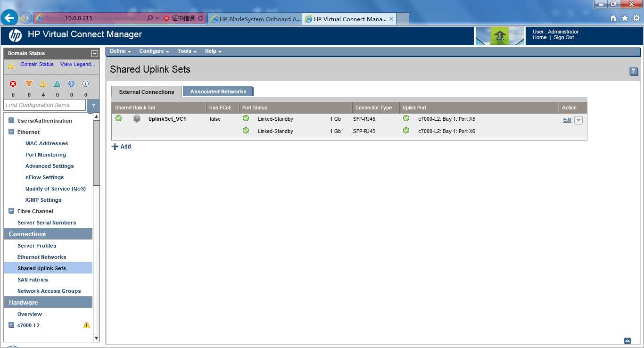Collapse the Ethernet tree node
Screen dimensions: 644x348
pos(11,132)
